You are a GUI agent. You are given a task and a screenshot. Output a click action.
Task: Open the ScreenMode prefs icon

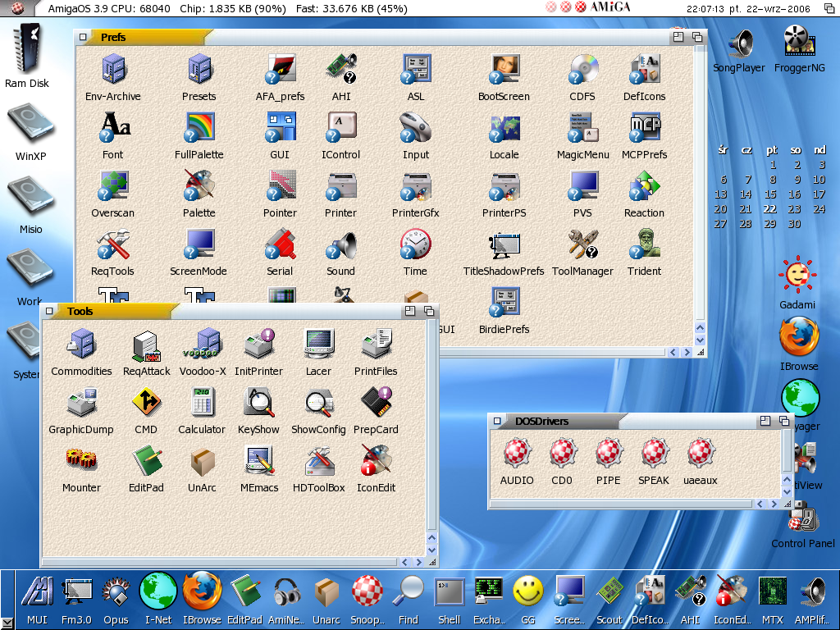[199, 244]
